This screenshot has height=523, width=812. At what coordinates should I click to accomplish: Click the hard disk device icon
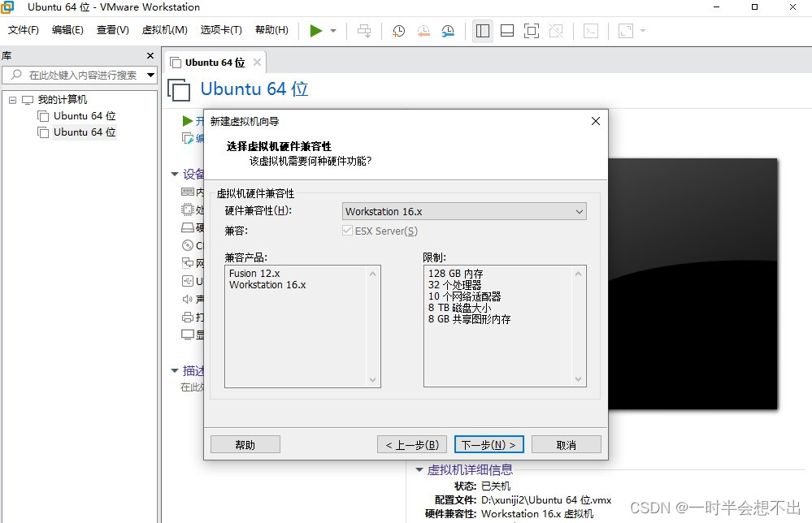tap(188, 227)
